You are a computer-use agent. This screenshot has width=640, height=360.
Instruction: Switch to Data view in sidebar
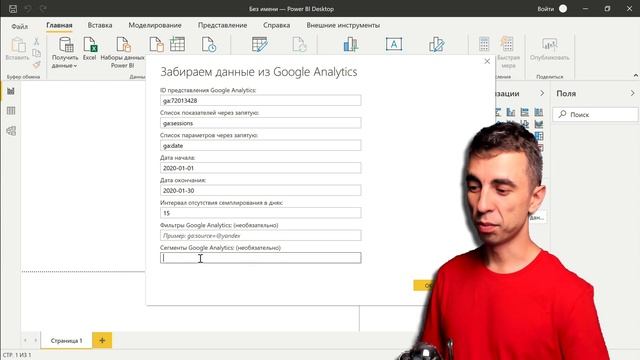point(11,111)
